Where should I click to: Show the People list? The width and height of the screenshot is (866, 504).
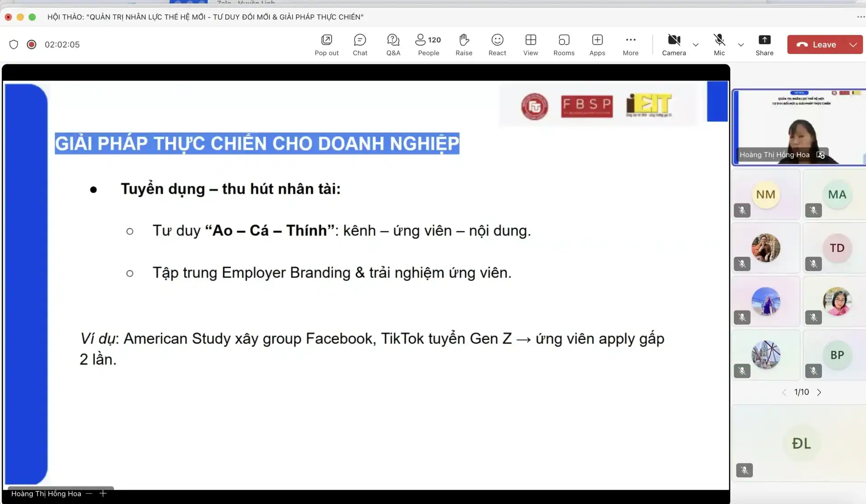pyautogui.click(x=428, y=44)
